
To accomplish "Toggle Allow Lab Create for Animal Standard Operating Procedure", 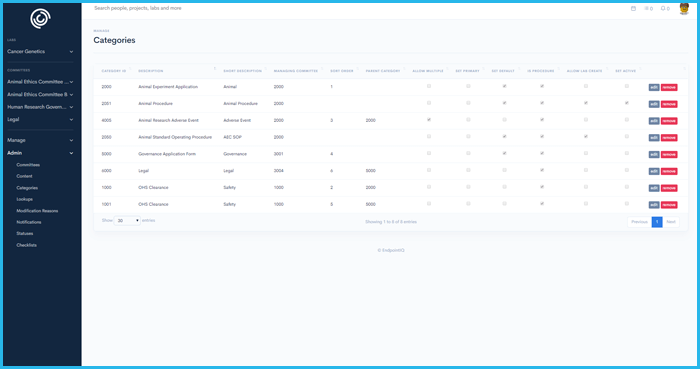I will (x=586, y=137).
